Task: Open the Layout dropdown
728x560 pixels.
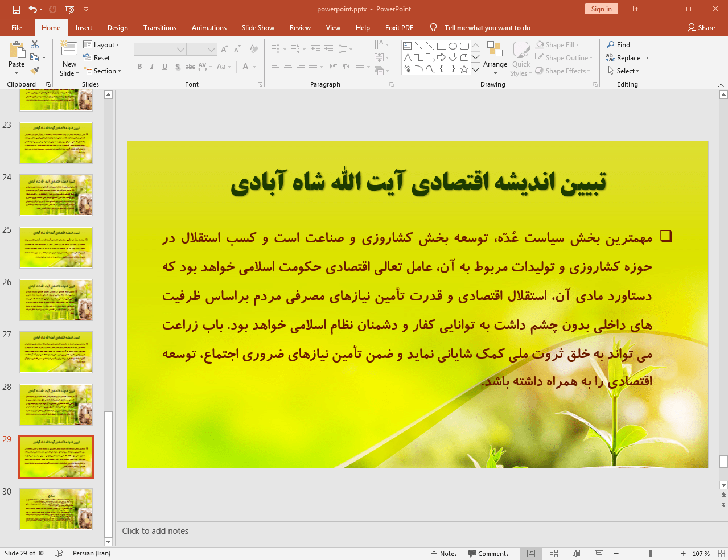Action: tap(101, 45)
